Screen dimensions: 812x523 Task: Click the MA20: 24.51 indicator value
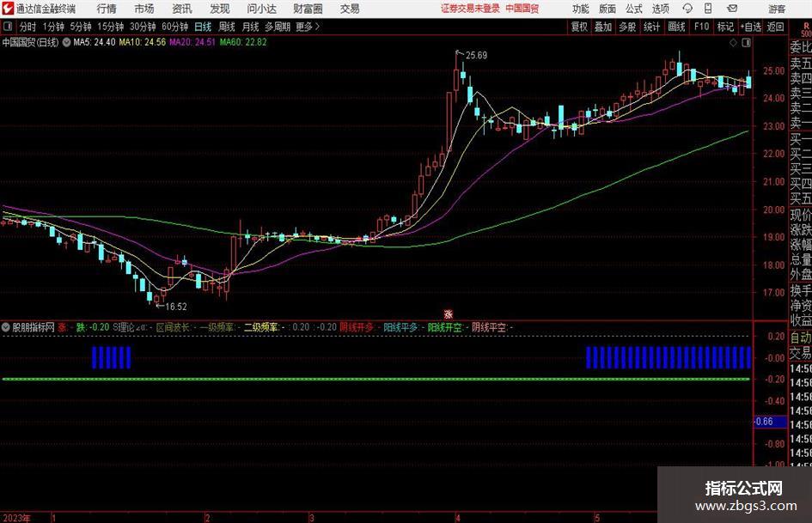(192, 42)
